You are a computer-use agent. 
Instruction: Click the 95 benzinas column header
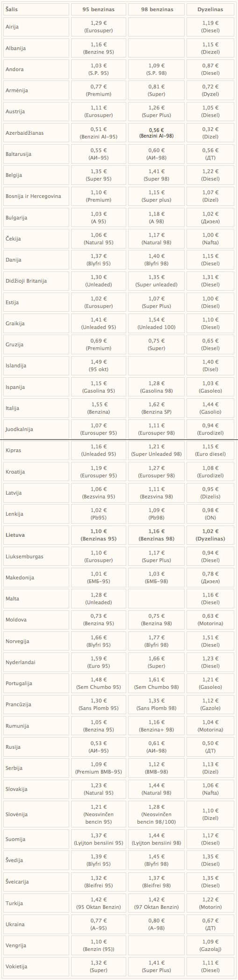click(x=99, y=9)
